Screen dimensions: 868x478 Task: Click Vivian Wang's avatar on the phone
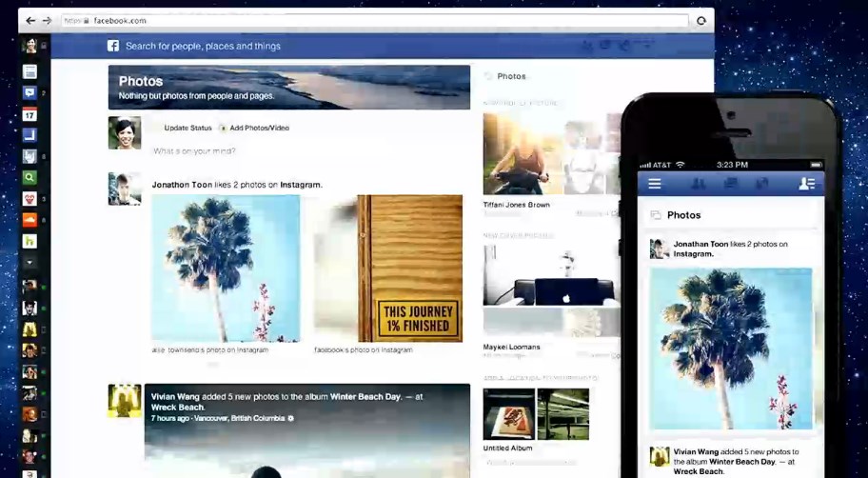pos(660,457)
